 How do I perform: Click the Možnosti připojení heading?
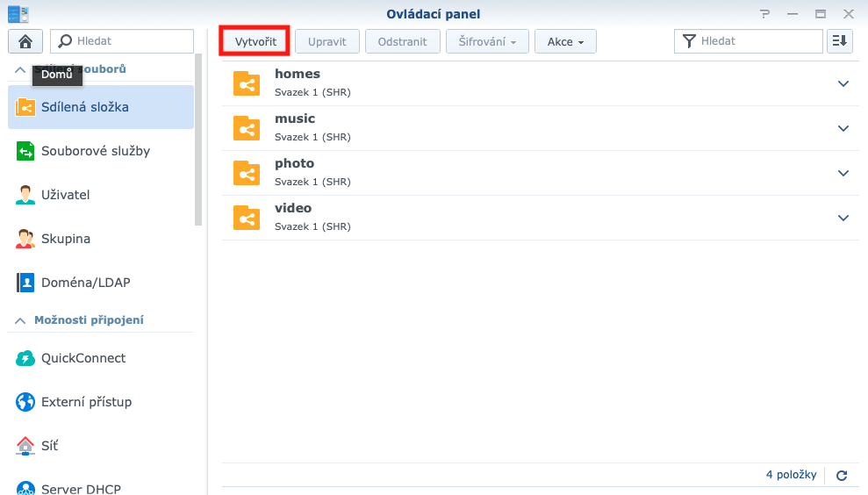coord(89,320)
